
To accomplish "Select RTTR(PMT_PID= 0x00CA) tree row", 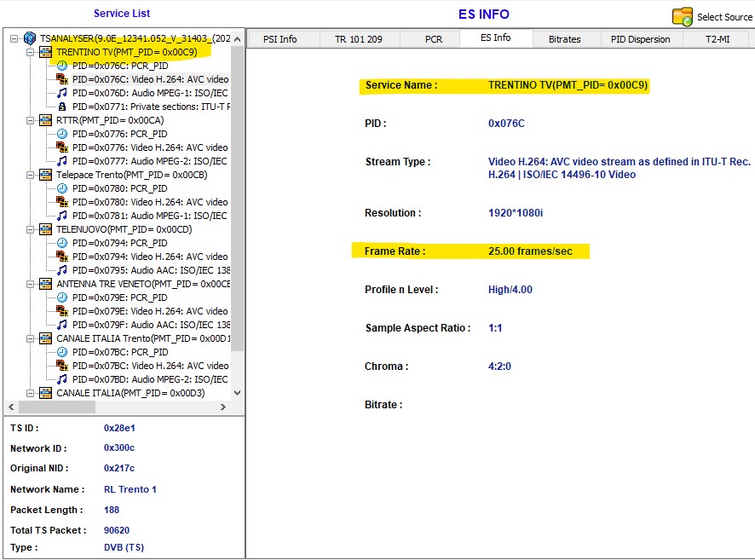I will [x=110, y=120].
